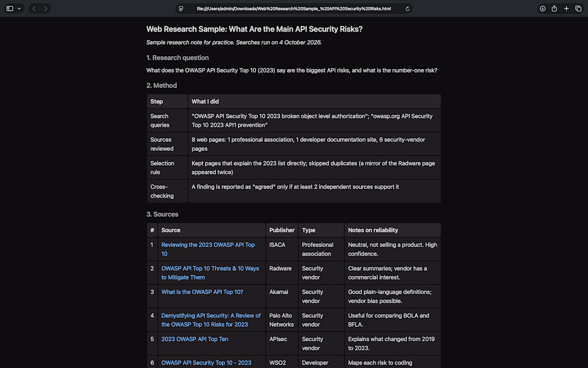Click the "APIsec" publisher cell
588x368 pixels.
(x=282, y=343)
